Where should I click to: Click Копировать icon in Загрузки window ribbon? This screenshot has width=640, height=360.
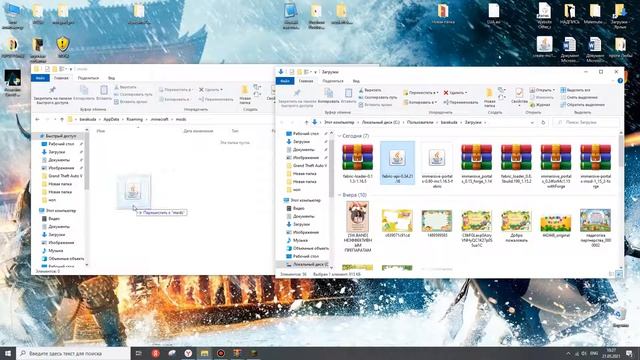(x=328, y=96)
